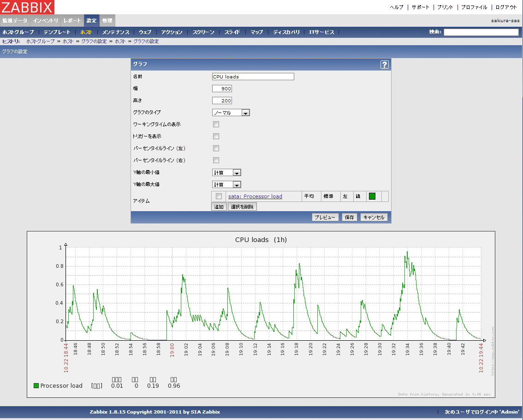Expand the Y軸の最大値 dropdown
This screenshot has width=523, height=420.
click(x=226, y=184)
